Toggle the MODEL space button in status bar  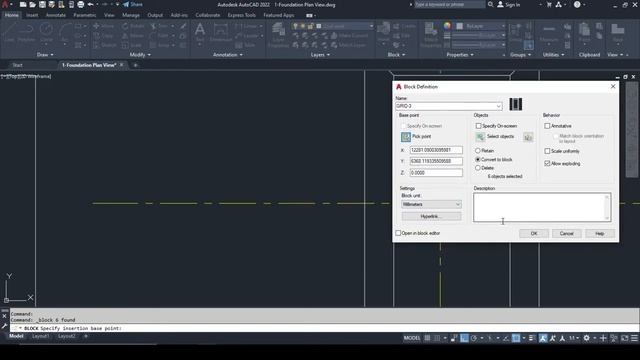pyautogui.click(x=412, y=338)
